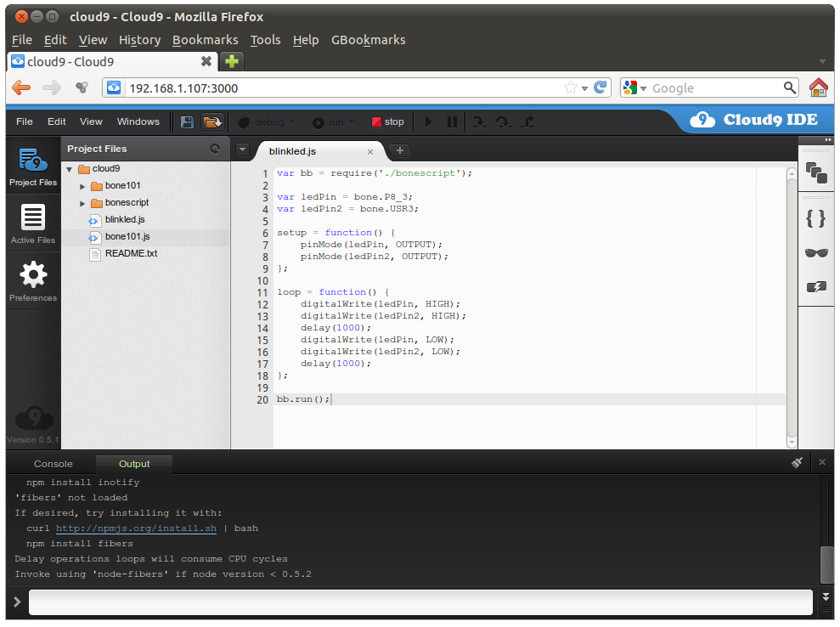The width and height of the screenshot is (840, 627).
Task: Switch to the Console tab
Action: (x=53, y=464)
